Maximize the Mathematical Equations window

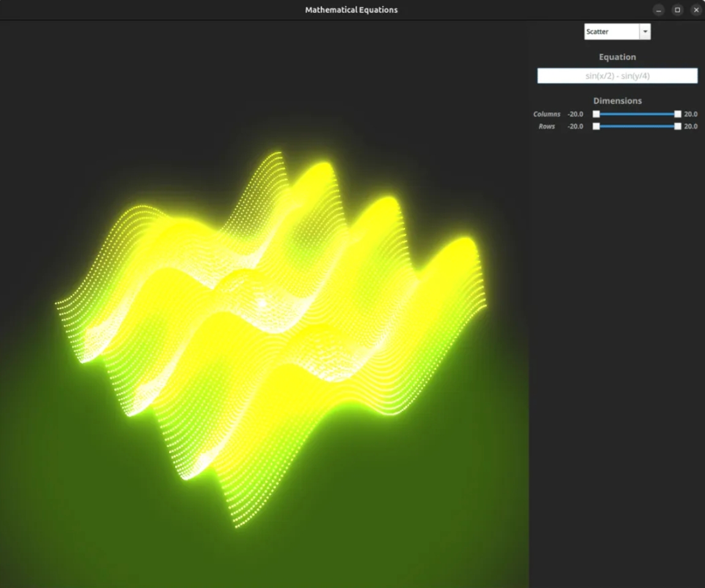tap(677, 10)
